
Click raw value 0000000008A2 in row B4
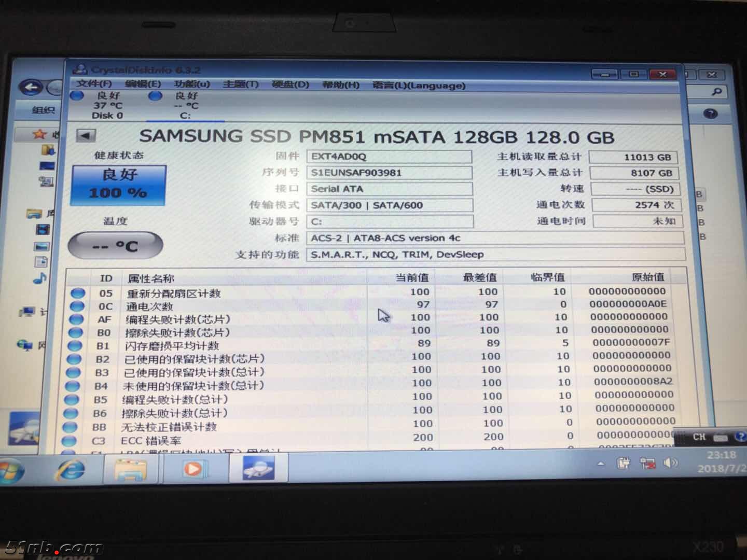(633, 381)
